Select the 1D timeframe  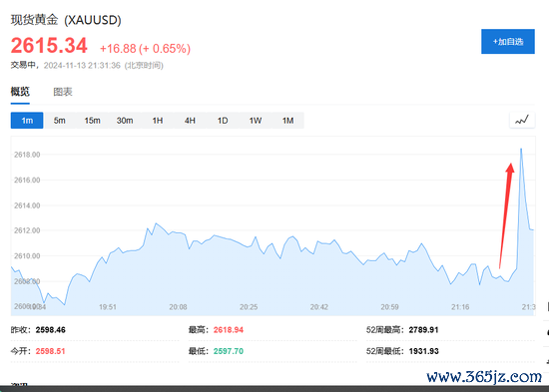(x=223, y=121)
